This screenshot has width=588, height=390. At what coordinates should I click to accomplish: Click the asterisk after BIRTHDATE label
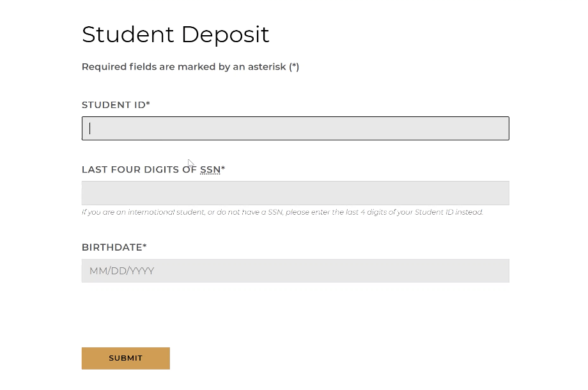pos(145,246)
